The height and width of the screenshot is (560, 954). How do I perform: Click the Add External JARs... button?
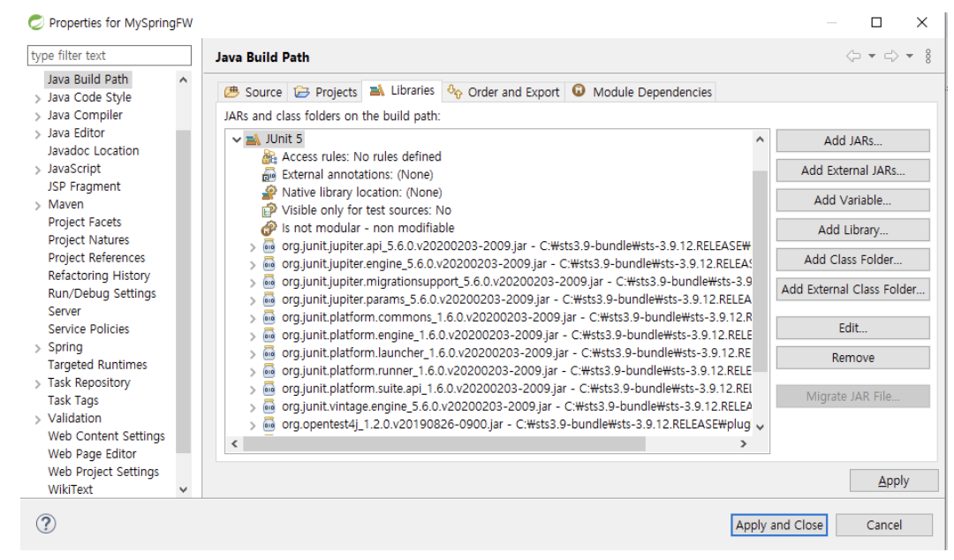[852, 170]
